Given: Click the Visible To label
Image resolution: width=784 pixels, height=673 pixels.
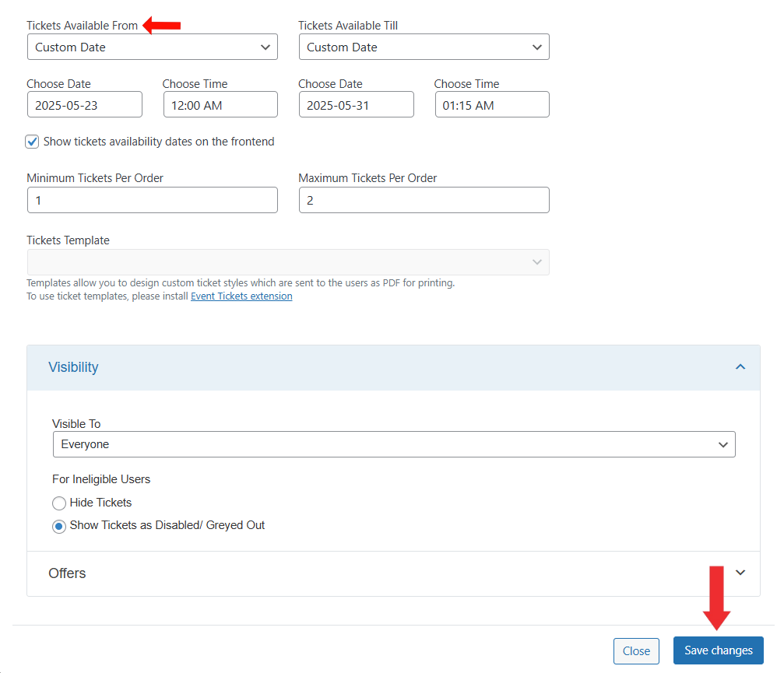Looking at the screenshot, I should [x=76, y=424].
